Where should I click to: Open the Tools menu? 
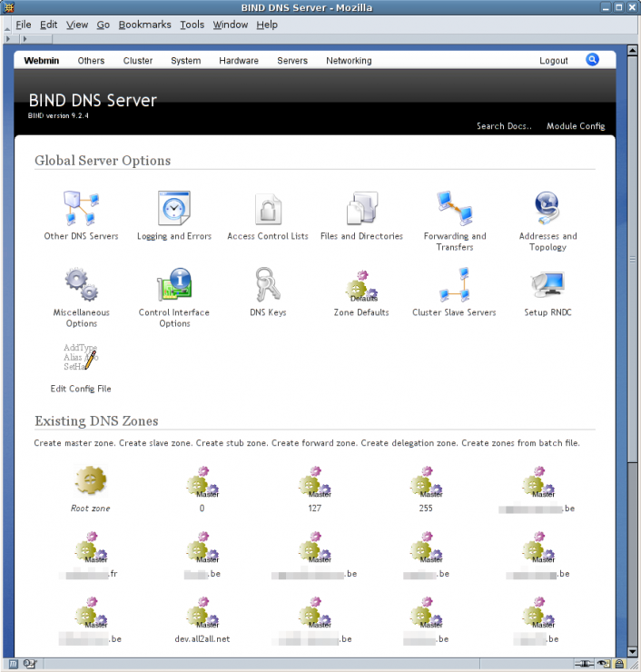coord(192,25)
